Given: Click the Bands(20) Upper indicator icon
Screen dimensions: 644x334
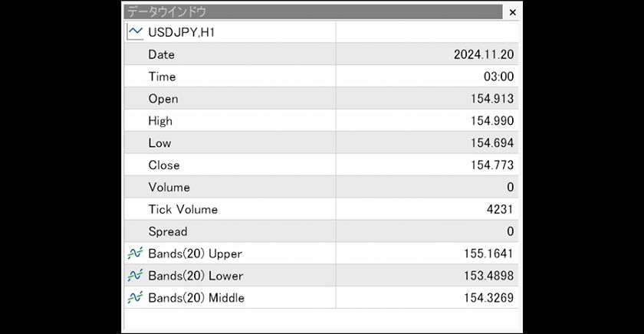Looking at the screenshot, I should [136, 254].
